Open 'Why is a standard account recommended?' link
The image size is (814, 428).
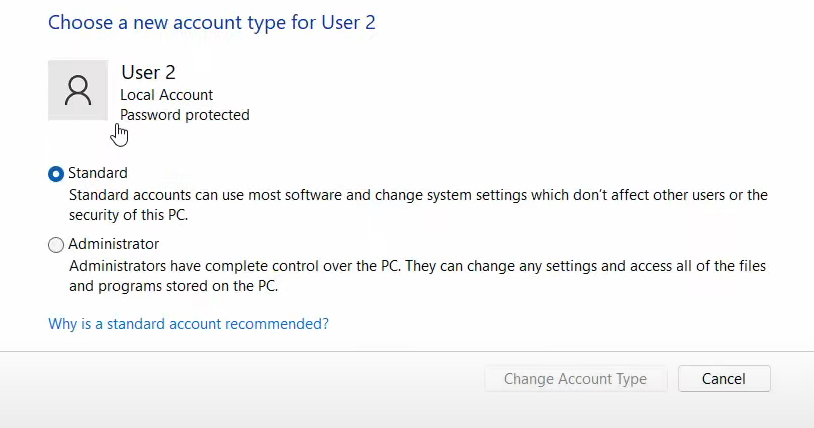(188, 324)
